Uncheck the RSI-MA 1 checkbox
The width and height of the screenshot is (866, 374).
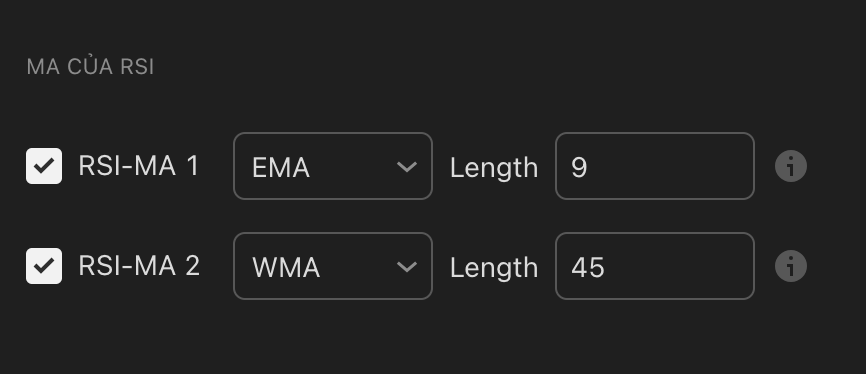coord(44,166)
